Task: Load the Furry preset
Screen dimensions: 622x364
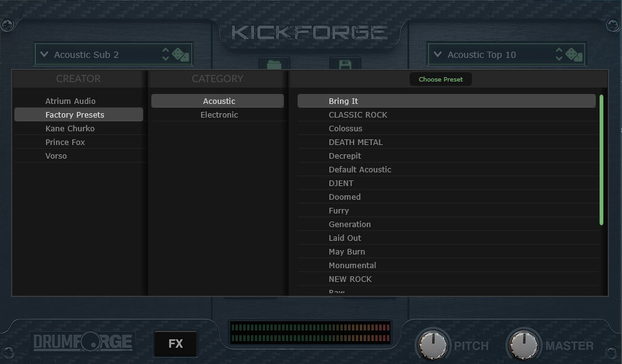Action: click(x=446, y=210)
